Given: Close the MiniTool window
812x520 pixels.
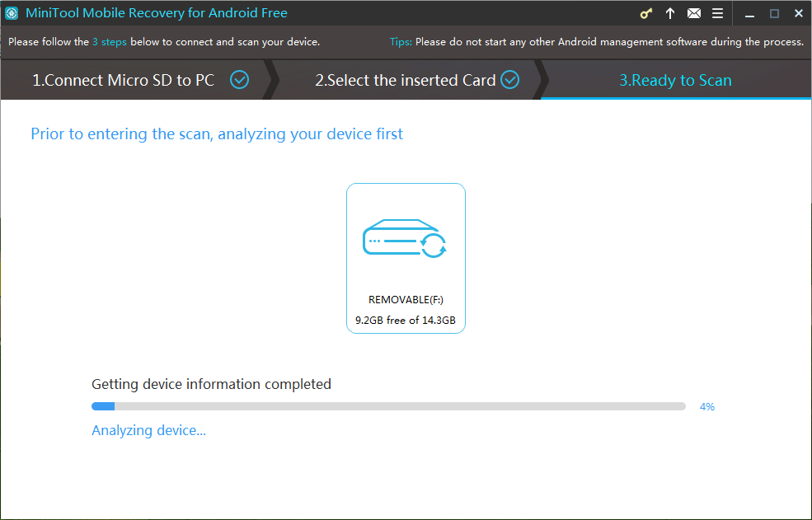Looking at the screenshot, I should tap(799, 14).
